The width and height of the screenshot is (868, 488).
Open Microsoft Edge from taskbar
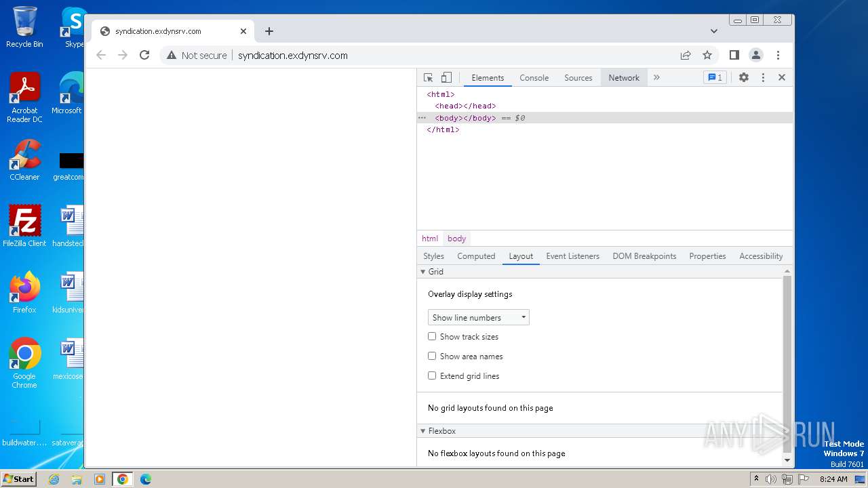[146, 479]
